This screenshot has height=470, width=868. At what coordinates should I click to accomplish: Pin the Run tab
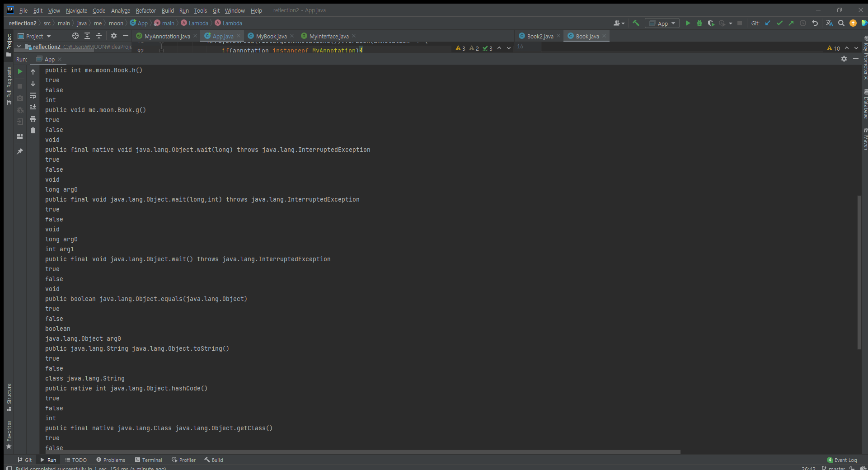(x=20, y=151)
